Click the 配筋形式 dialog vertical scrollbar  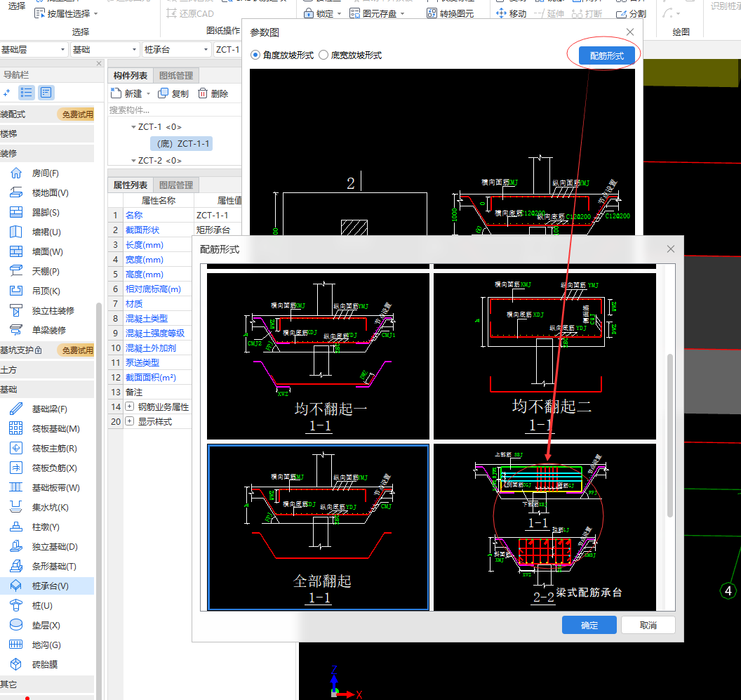point(669,435)
